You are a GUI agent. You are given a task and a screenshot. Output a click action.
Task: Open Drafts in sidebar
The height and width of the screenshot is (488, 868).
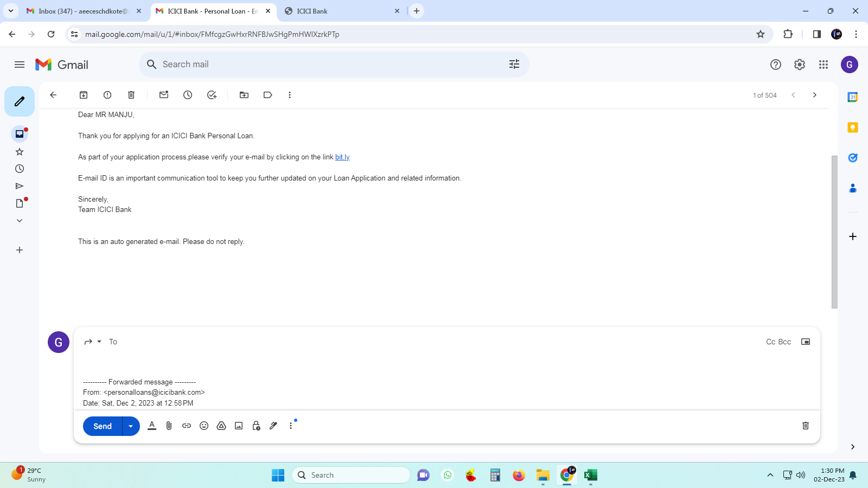point(20,203)
